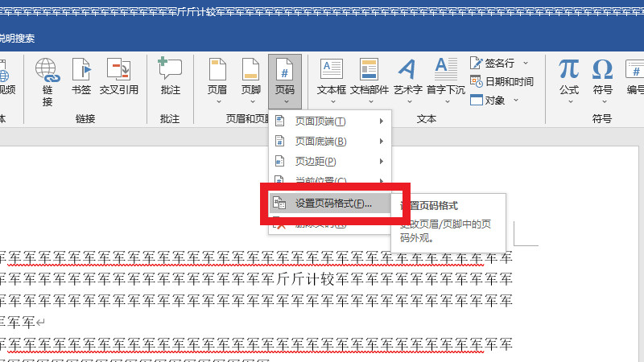The image size is (644, 362).
Task: Open Bottom of Page (页面底端) submenu
Action: pyautogui.click(x=330, y=142)
